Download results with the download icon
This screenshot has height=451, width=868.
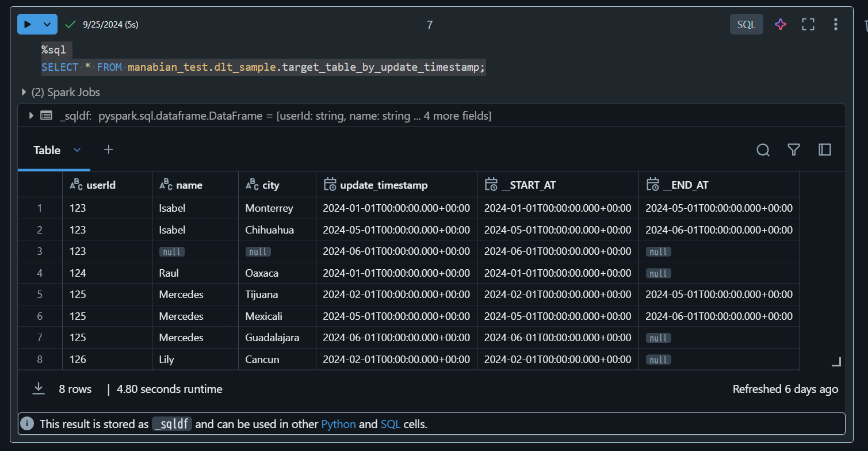pos(39,389)
